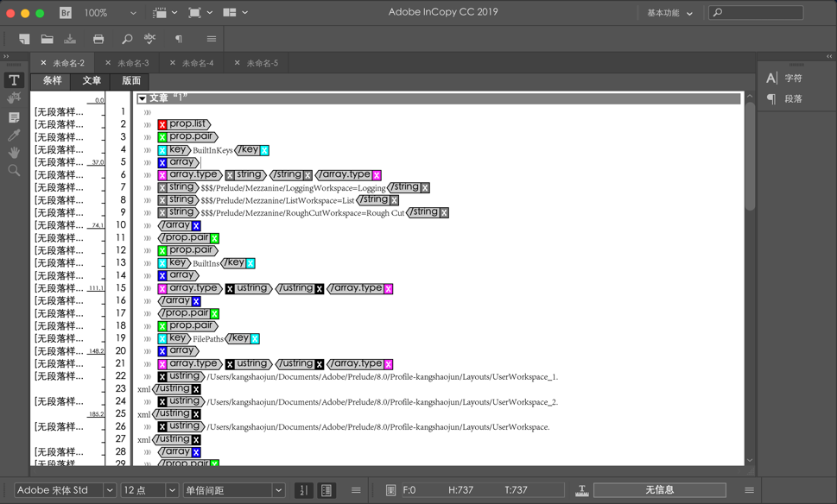Click the copyfit progress T icon
Image resolution: width=837 pixels, height=504 pixels.
point(582,491)
